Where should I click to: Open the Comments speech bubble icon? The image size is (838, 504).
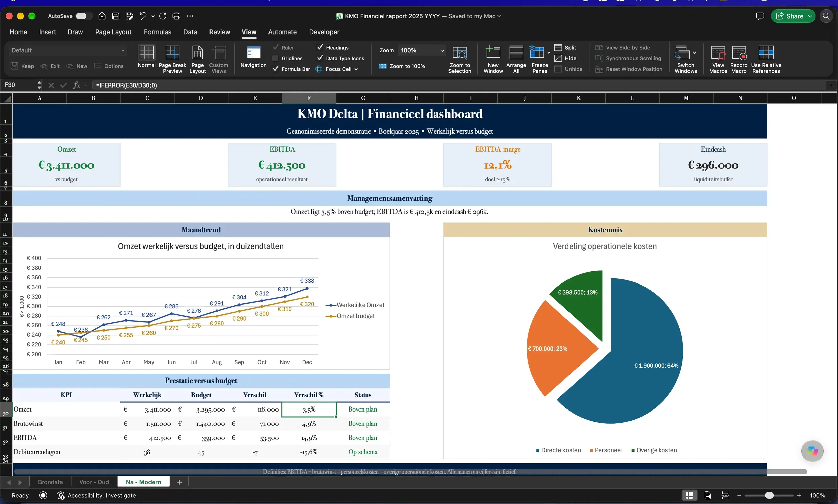pos(760,16)
